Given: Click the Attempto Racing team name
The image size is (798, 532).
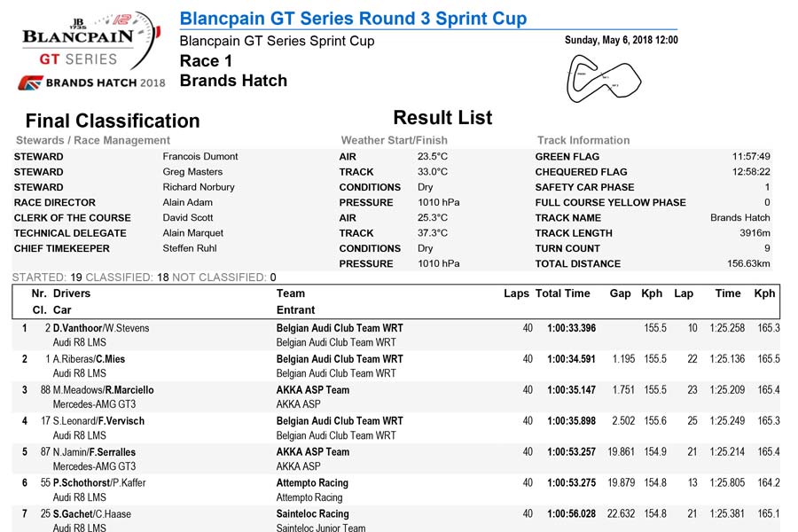Looking at the screenshot, I should [312, 483].
